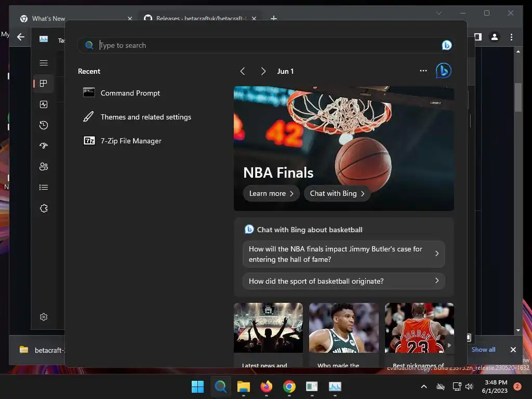Click the Windows Start button
Viewport: 532px width, 399px height.
pyautogui.click(x=197, y=387)
